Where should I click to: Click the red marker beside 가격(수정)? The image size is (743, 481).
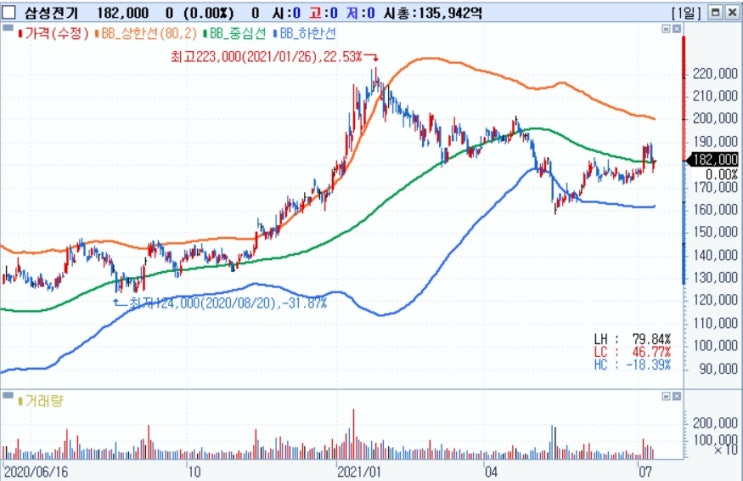(20, 34)
